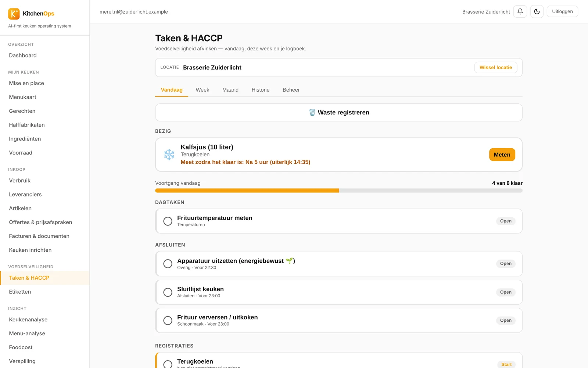Mark Apparatuur uitzetten as done

tap(168, 264)
